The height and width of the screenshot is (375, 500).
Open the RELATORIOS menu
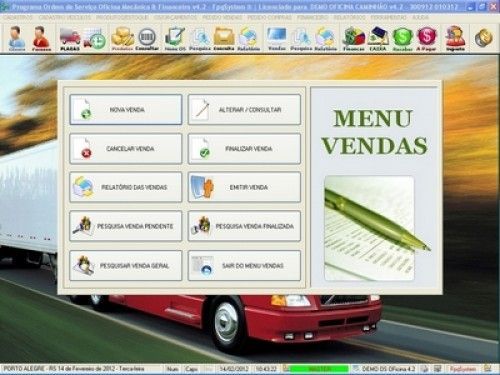[x=349, y=17]
